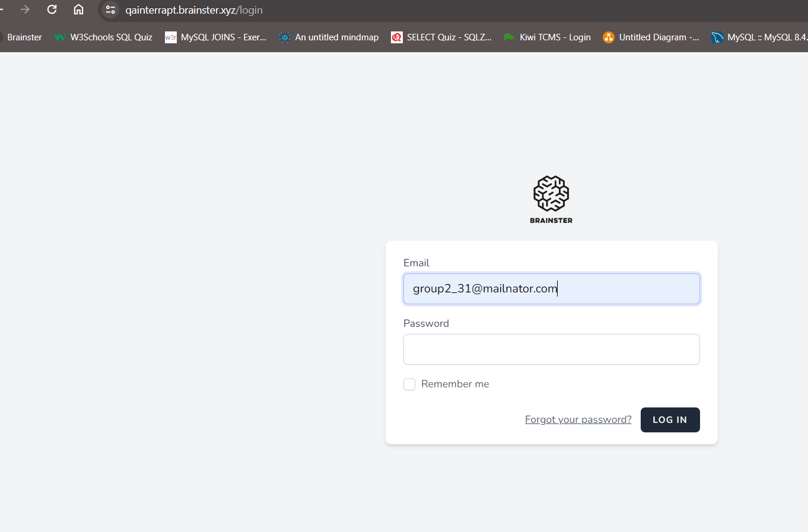808x532 pixels.
Task: Open the Brainster bookmark
Action: pyautogui.click(x=21, y=37)
